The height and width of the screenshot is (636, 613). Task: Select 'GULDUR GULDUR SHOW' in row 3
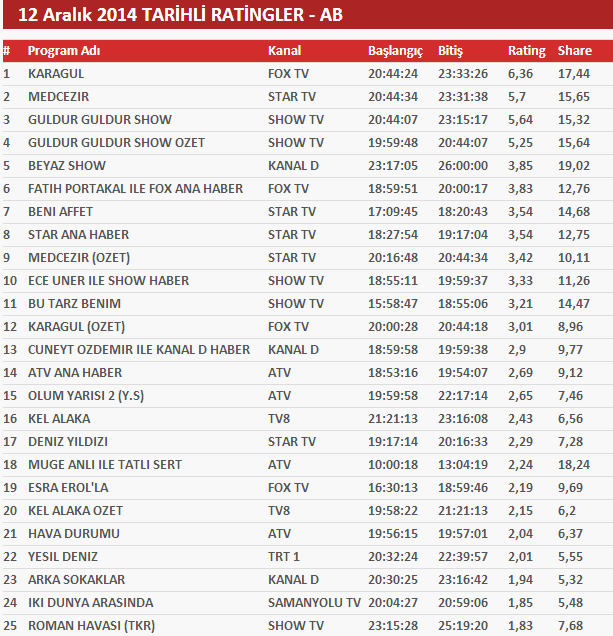(x=100, y=120)
